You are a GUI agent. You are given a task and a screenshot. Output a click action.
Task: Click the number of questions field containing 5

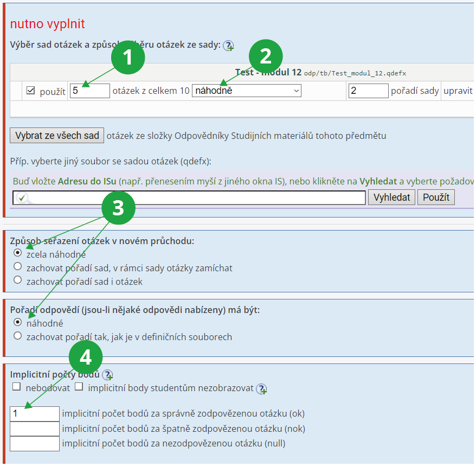click(90, 91)
